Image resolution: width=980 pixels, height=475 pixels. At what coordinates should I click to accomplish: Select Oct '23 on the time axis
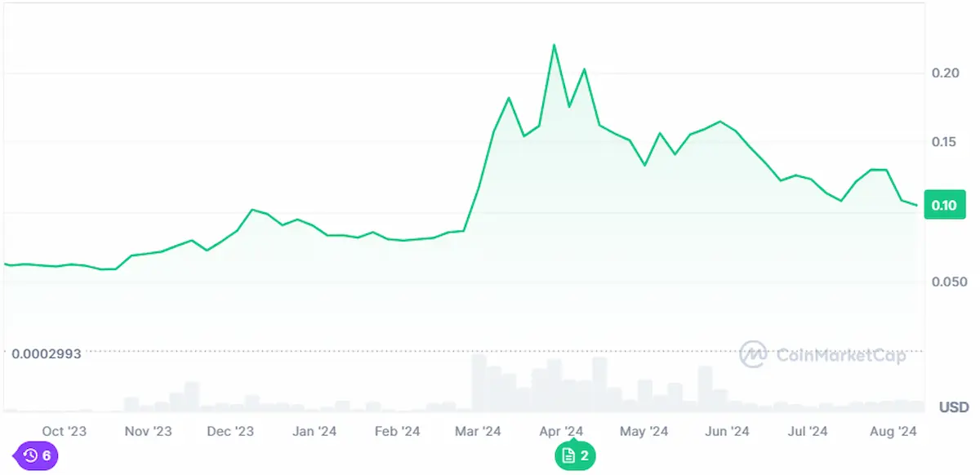coord(65,431)
